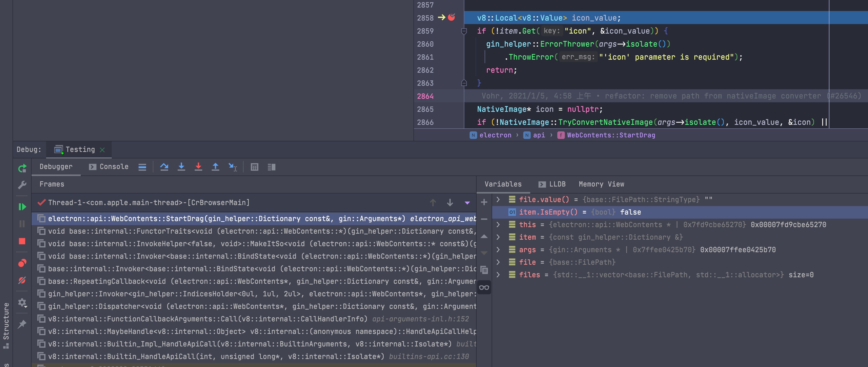Expand the 'args' variable node

(498, 250)
